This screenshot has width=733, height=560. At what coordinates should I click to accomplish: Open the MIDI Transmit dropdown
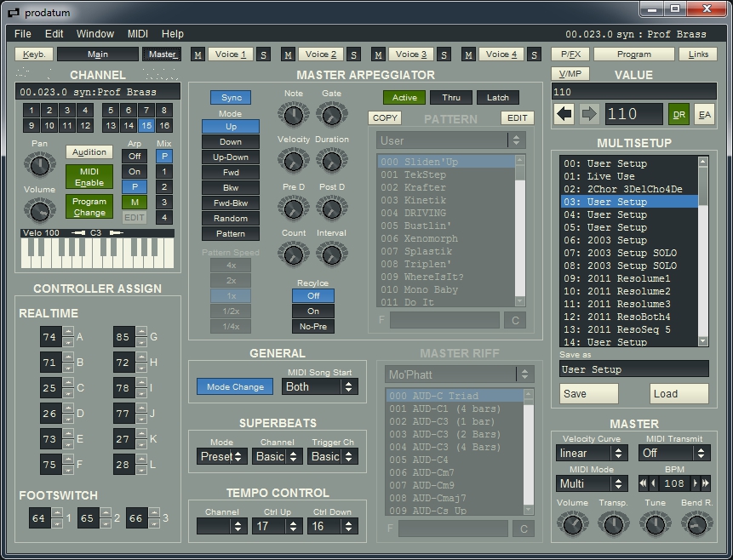(x=674, y=453)
